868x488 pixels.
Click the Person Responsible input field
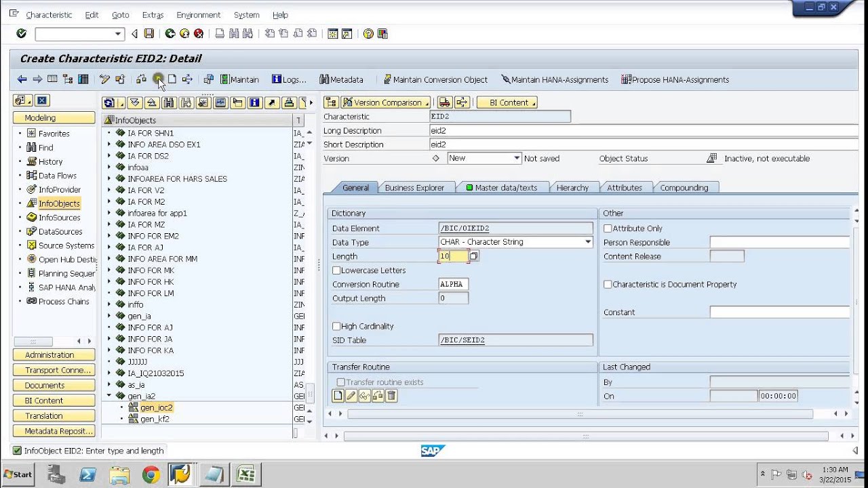pos(780,242)
